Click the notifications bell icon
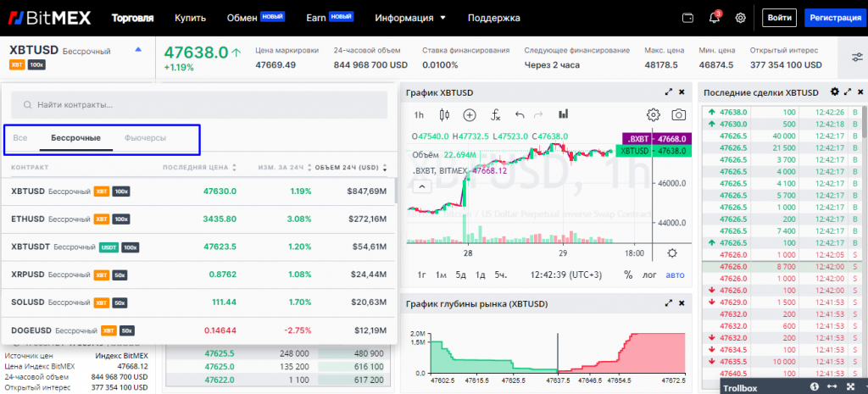The image size is (868, 394). click(x=714, y=18)
